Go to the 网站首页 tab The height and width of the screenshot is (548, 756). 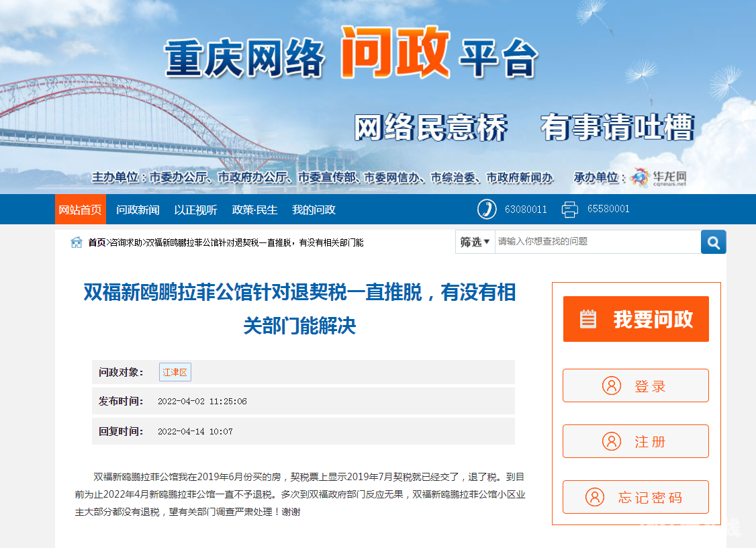click(x=80, y=210)
